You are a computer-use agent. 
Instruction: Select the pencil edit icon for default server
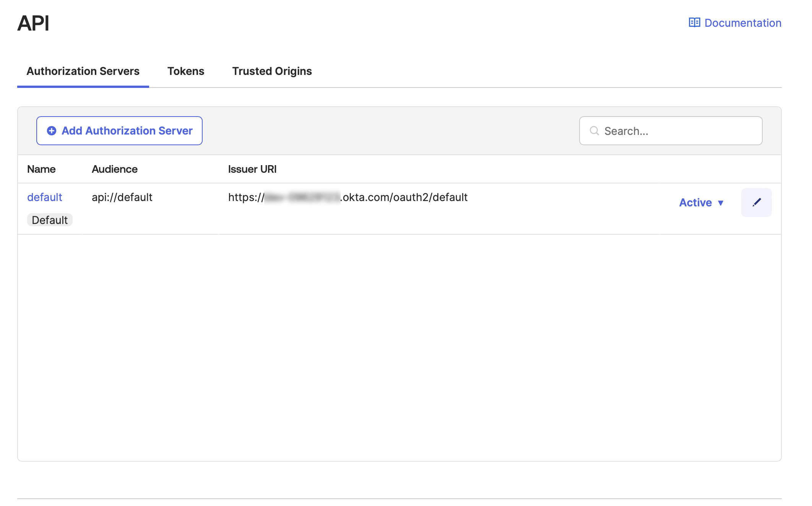tap(756, 202)
